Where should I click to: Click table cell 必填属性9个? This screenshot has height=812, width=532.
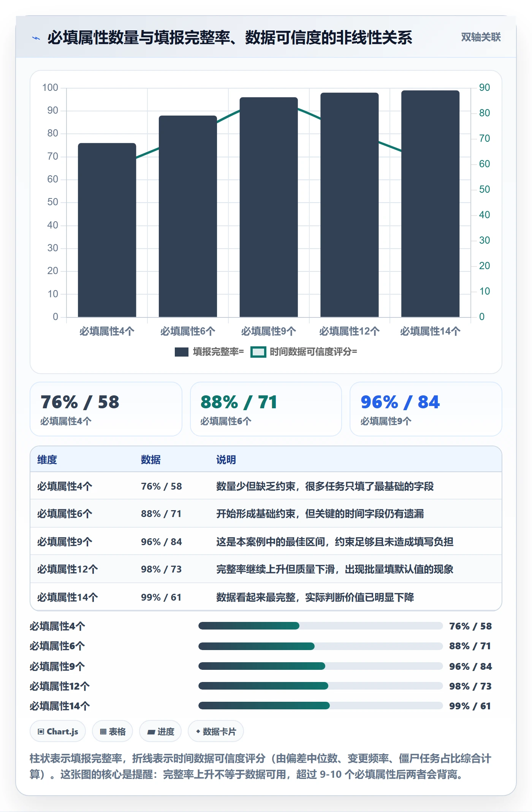point(65,542)
